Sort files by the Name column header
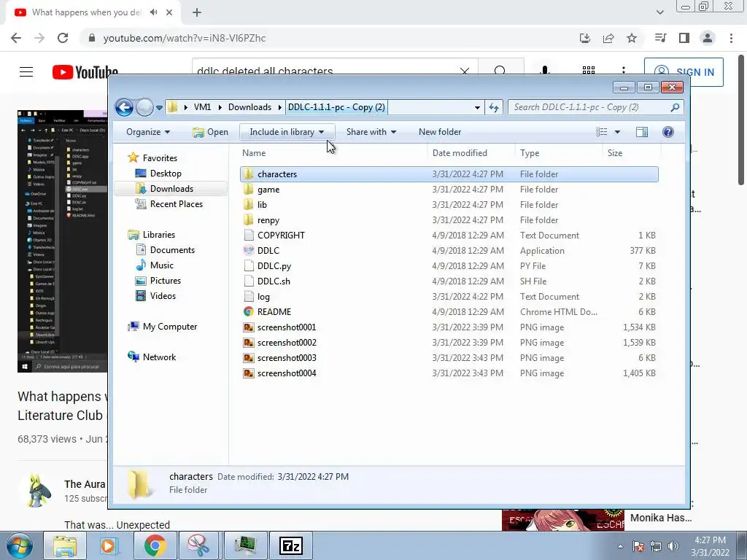Viewport: 747px width, 560px height. coord(254,153)
